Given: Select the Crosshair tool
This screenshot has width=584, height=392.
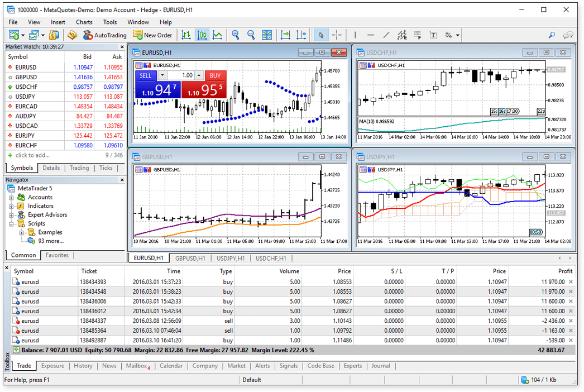Looking at the screenshot, I should tap(337, 35).
